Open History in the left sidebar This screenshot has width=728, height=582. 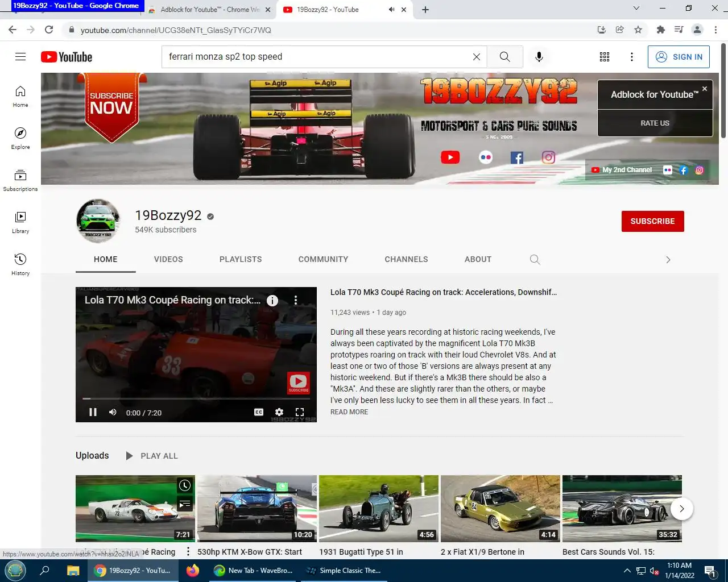point(20,264)
